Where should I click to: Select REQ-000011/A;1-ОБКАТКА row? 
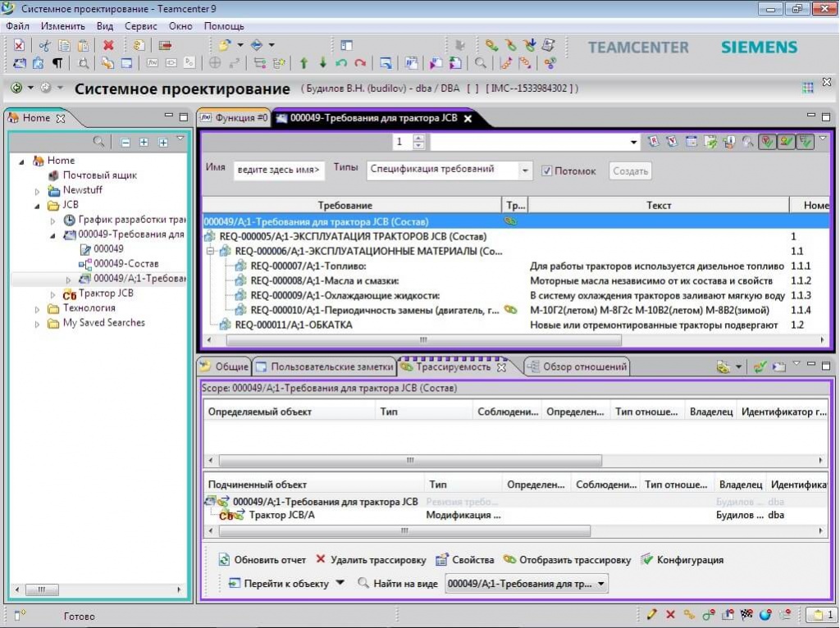coord(294,325)
